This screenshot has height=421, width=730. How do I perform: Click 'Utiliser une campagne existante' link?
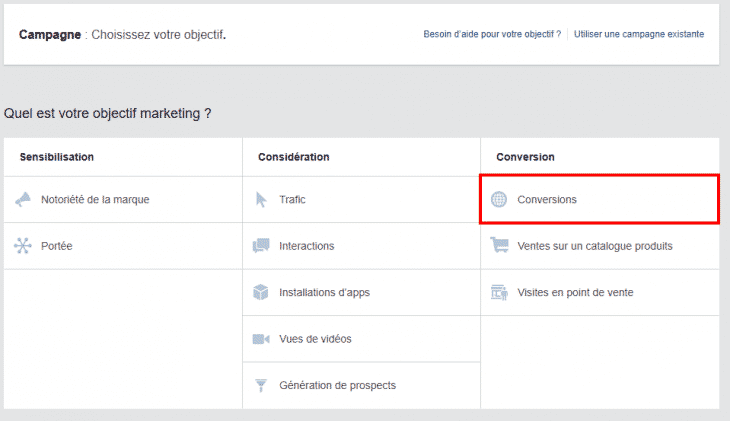638,34
